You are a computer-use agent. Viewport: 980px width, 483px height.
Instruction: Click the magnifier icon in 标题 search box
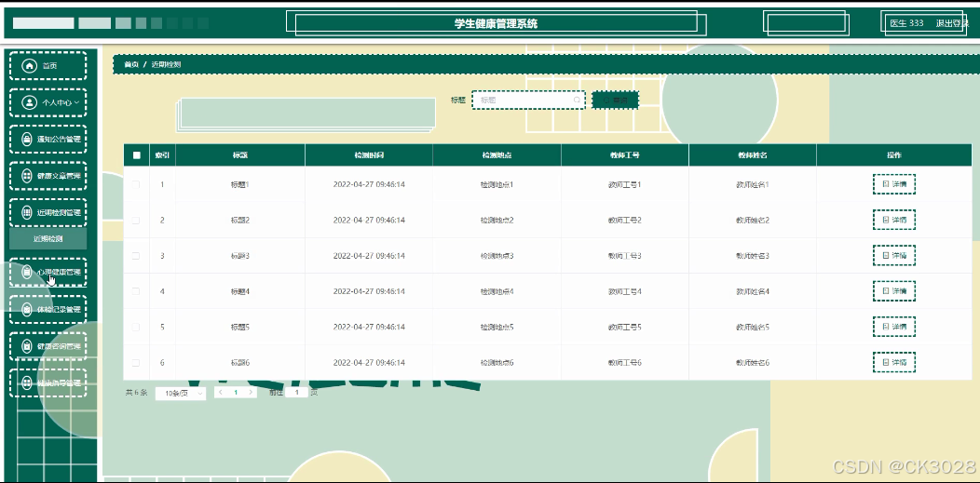(x=577, y=100)
